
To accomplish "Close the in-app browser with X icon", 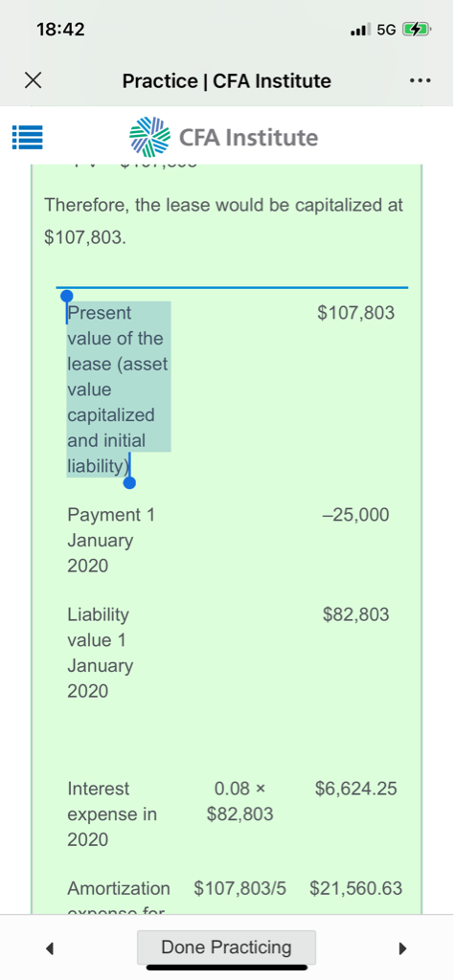I will click(x=34, y=80).
